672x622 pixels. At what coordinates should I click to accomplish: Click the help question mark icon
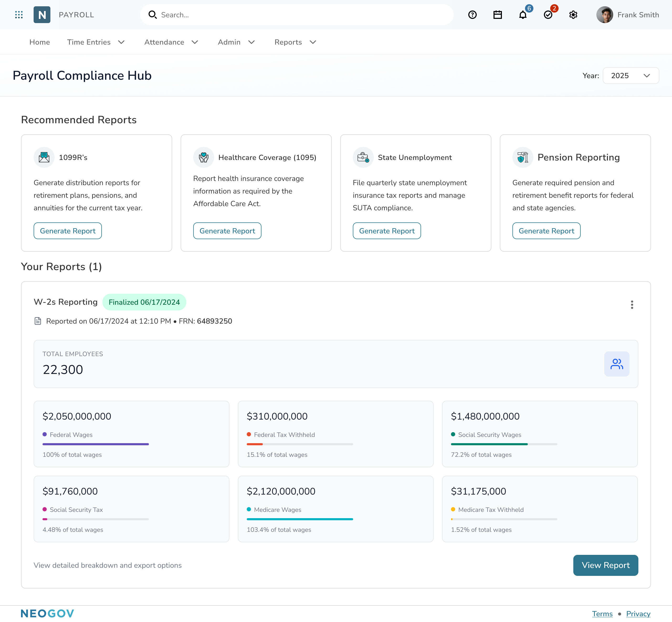pos(472,14)
